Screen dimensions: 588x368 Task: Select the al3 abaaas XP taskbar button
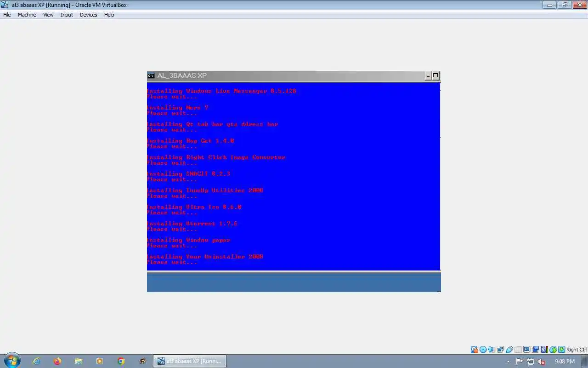(x=190, y=361)
